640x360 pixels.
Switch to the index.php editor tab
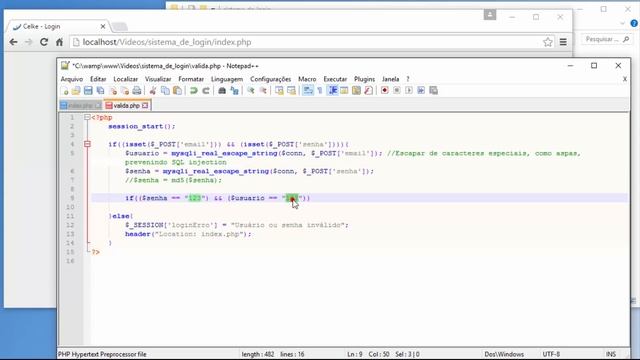[x=81, y=106]
